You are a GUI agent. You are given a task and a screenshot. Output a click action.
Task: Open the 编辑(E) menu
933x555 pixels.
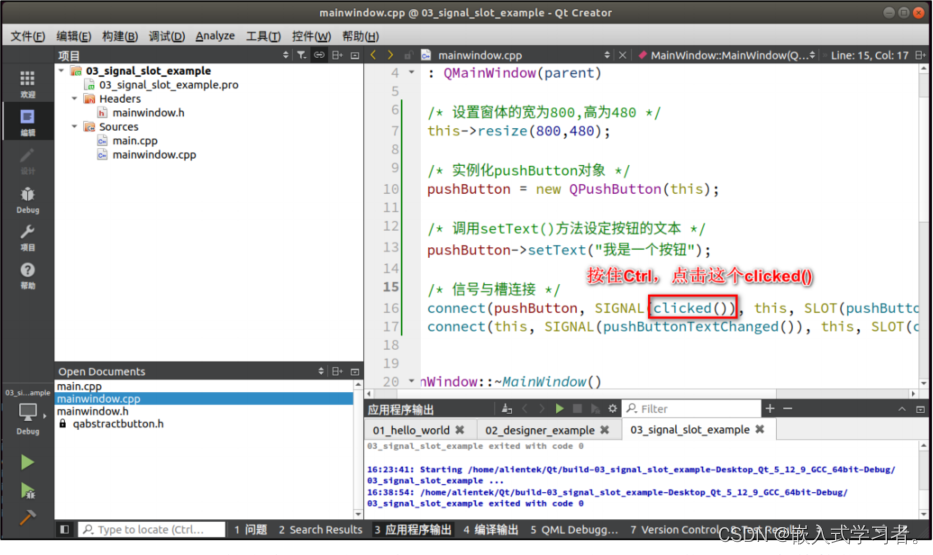(74, 36)
